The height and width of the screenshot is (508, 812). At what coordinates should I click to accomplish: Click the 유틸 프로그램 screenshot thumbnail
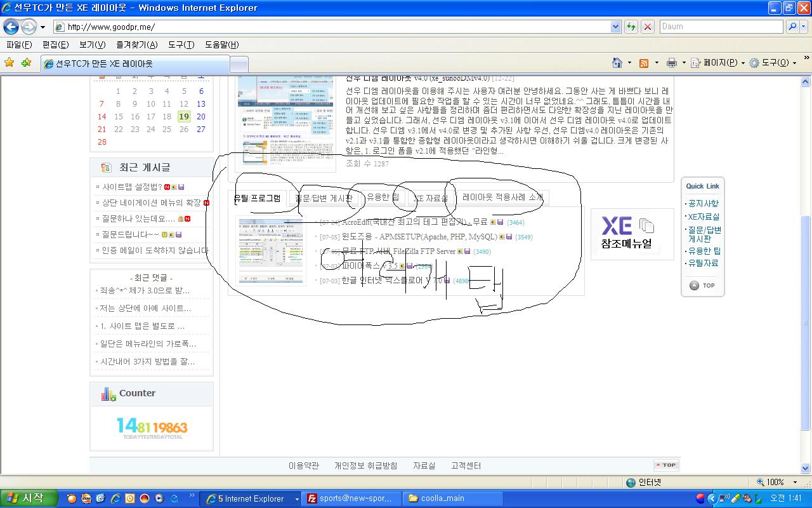click(270, 251)
